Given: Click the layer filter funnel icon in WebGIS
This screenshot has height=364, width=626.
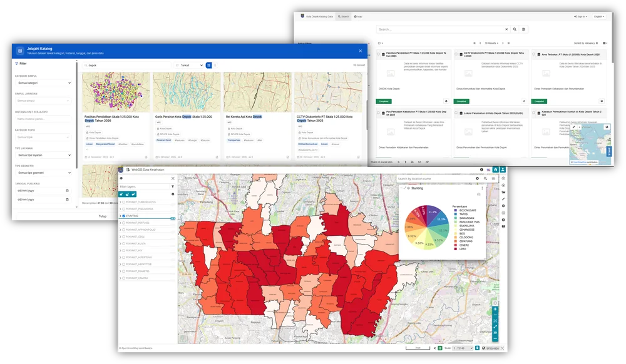Looking at the screenshot, I should [173, 186].
